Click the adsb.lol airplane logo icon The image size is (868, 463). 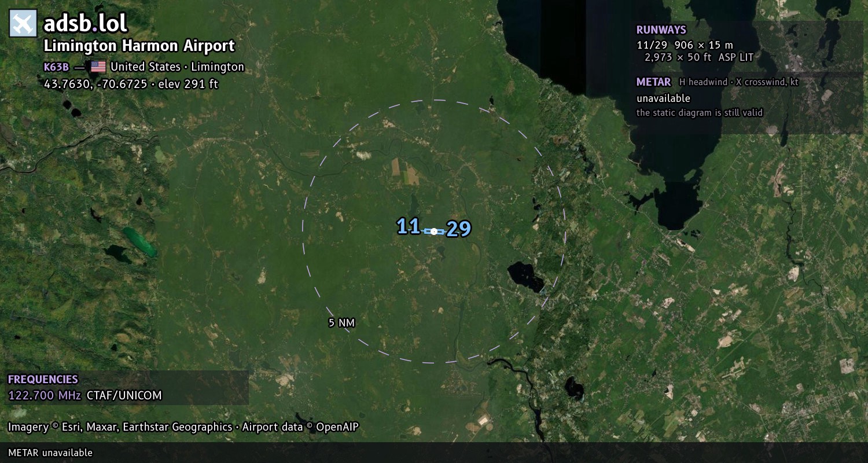pyautogui.click(x=23, y=23)
